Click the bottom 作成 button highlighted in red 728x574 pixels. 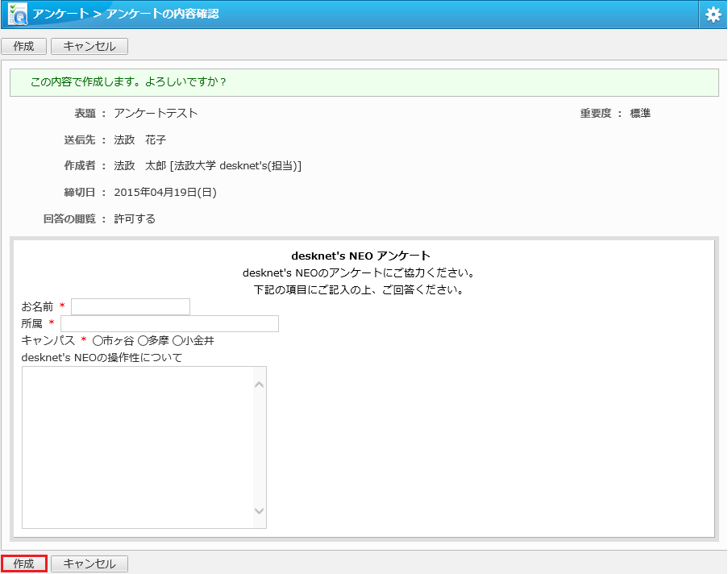pyautogui.click(x=23, y=564)
